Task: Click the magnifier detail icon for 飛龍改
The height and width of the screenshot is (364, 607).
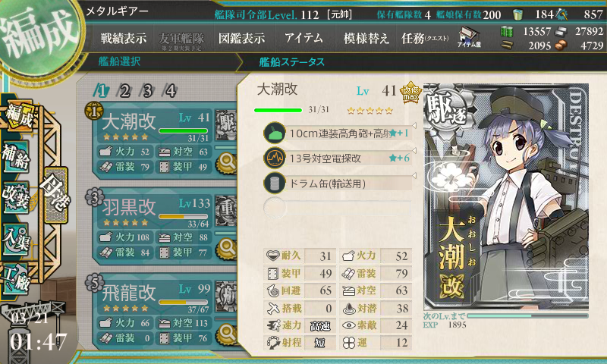Action: coord(227,334)
